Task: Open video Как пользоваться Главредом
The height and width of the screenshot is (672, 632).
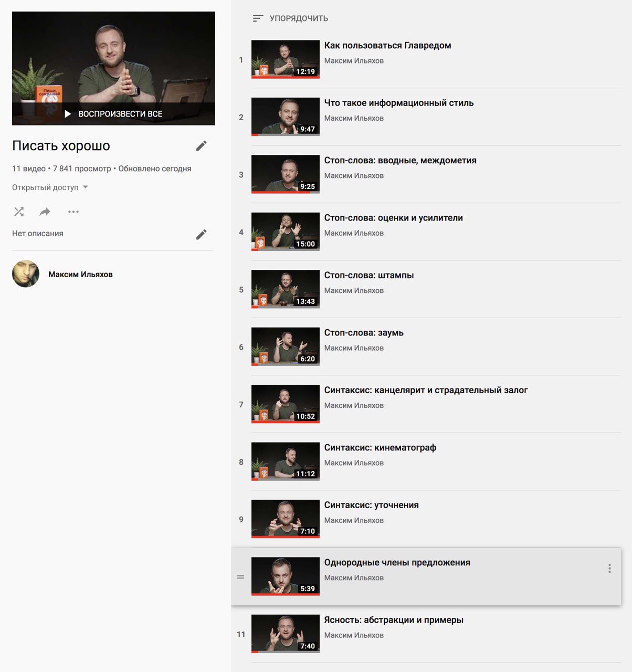Action: (387, 45)
